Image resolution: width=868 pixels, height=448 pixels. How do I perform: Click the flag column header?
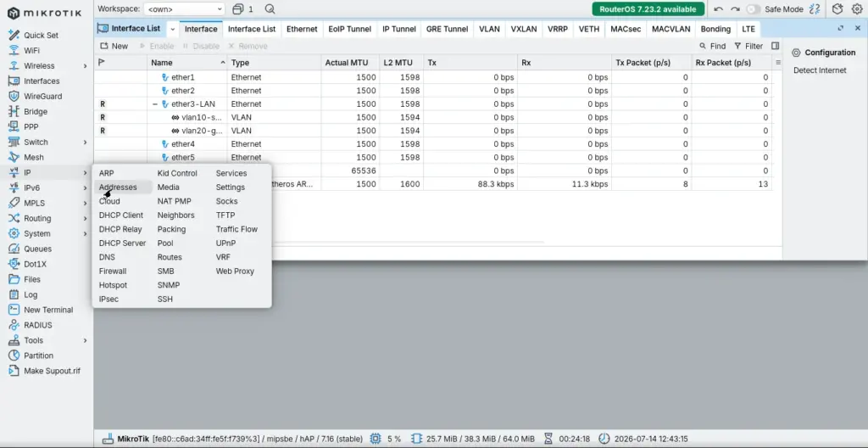(102, 63)
